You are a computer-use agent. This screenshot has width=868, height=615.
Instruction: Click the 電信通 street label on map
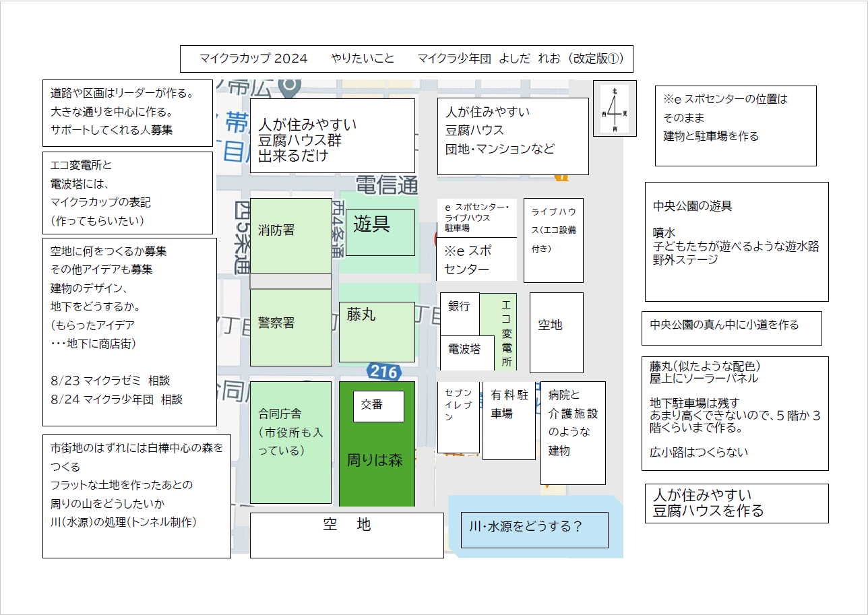tap(386, 185)
